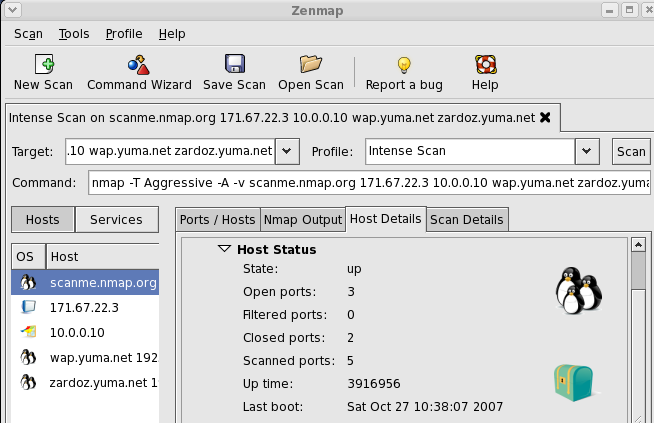Sort by the Host column header
Screen dimensions: 654x423
pyautogui.click(x=103, y=256)
